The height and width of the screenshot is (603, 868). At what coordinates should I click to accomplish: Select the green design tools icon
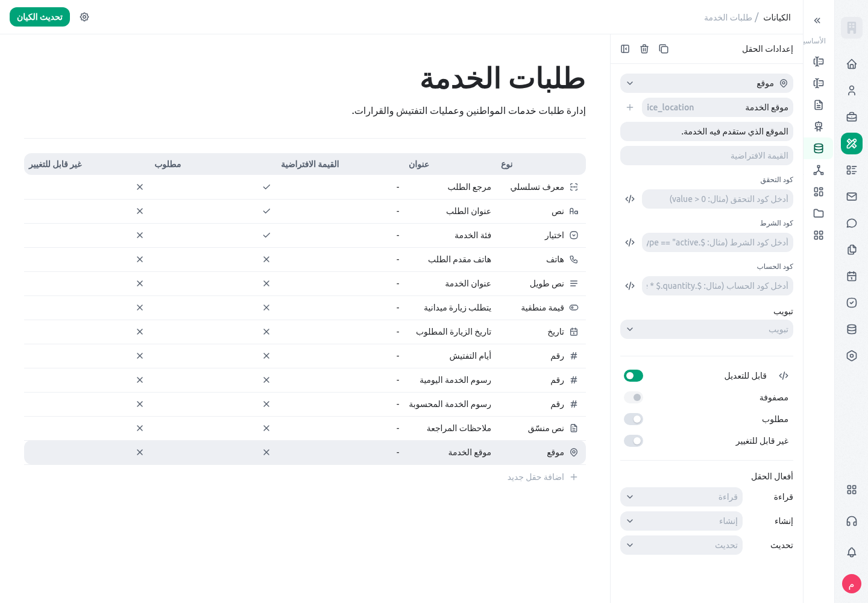[852, 144]
